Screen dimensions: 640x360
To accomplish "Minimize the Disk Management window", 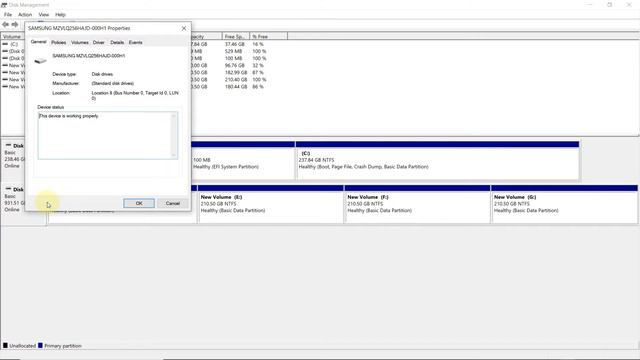I will click(x=590, y=5).
